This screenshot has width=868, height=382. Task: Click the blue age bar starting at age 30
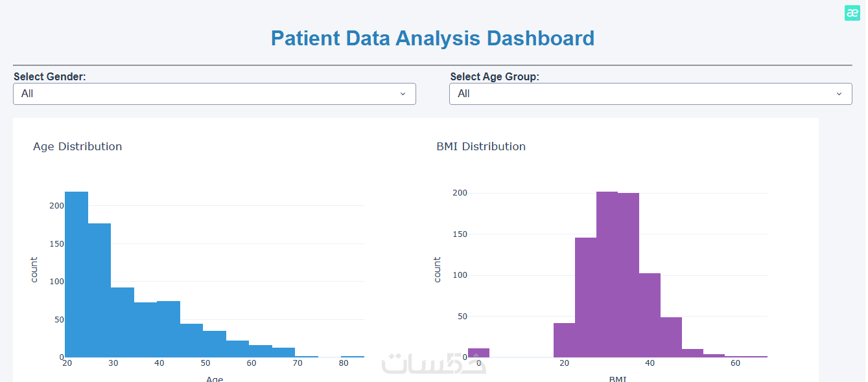click(123, 322)
